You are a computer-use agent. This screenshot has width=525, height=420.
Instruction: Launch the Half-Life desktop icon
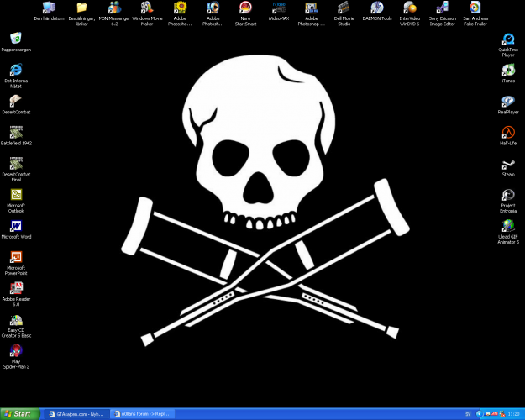point(507,133)
